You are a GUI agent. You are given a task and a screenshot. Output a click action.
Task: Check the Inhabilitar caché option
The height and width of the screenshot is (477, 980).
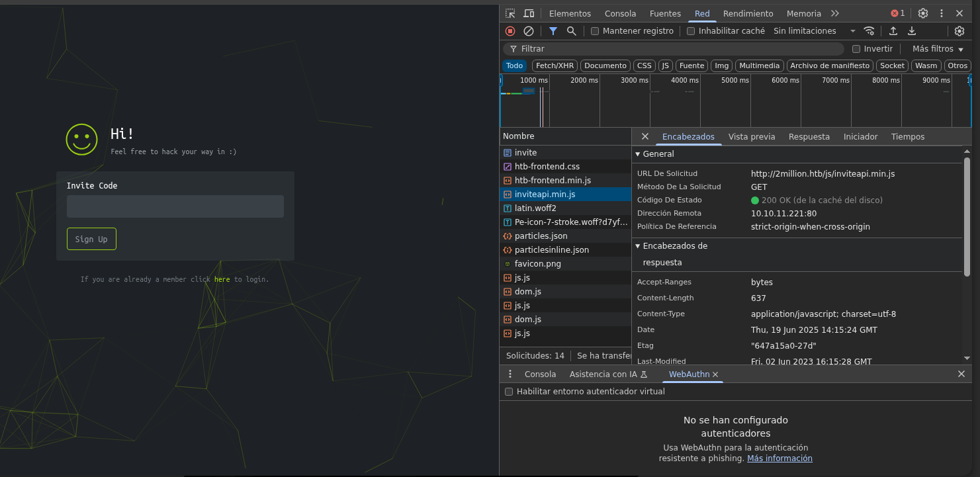pyautogui.click(x=691, y=31)
